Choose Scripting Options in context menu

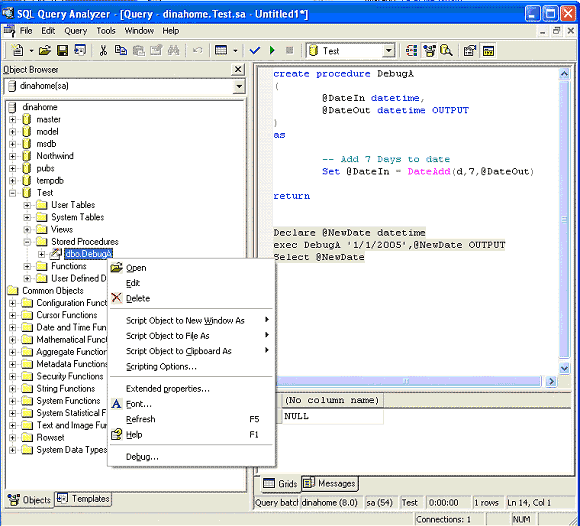coord(191,366)
